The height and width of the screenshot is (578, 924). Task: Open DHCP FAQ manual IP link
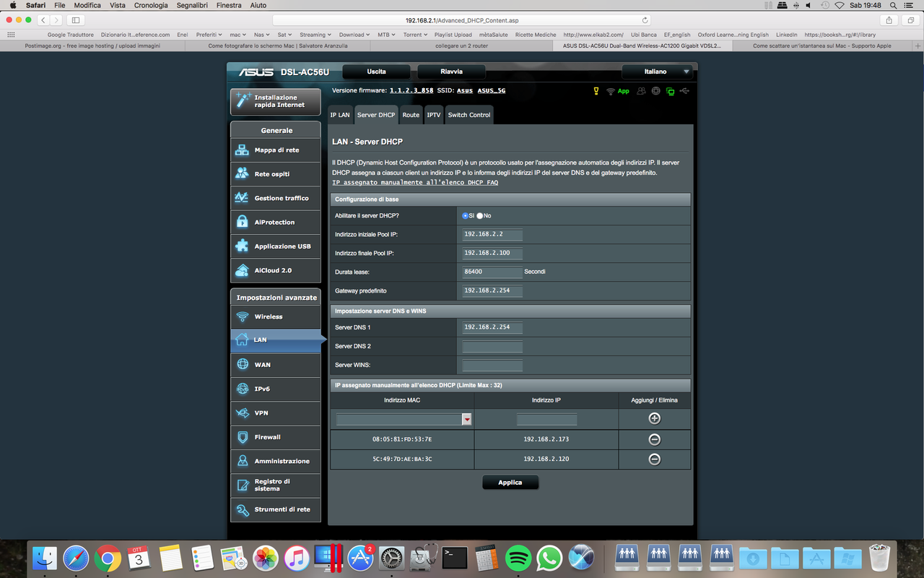pyautogui.click(x=415, y=183)
